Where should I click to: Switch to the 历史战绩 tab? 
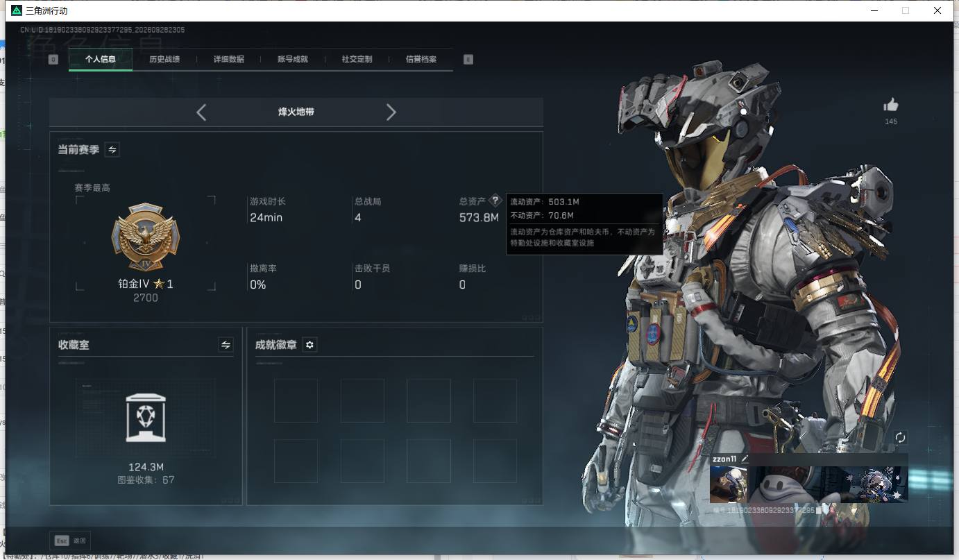tap(164, 59)
